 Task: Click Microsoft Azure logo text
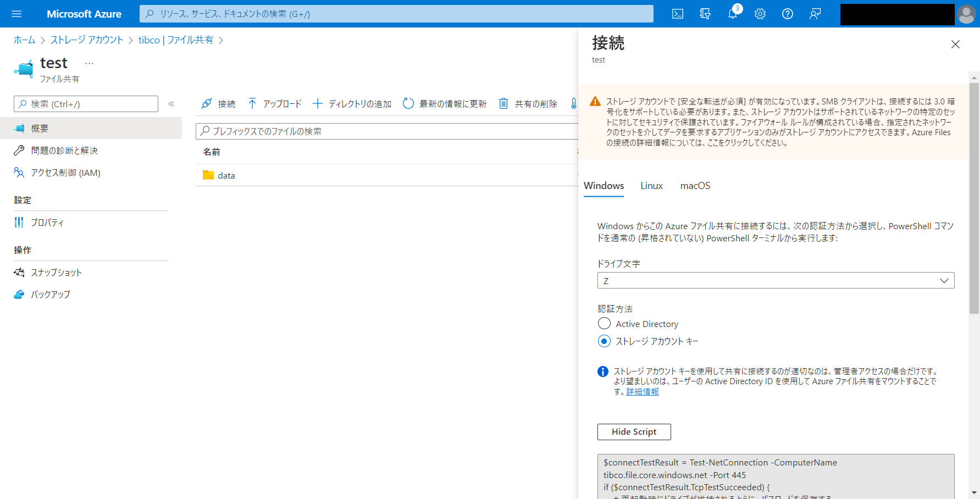click(84, 14)
